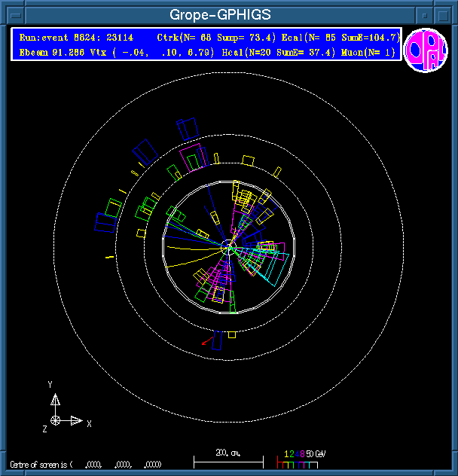Click the minimize button in title bar
The height and width of the screenshot is (476, 458).
(426, 14)
